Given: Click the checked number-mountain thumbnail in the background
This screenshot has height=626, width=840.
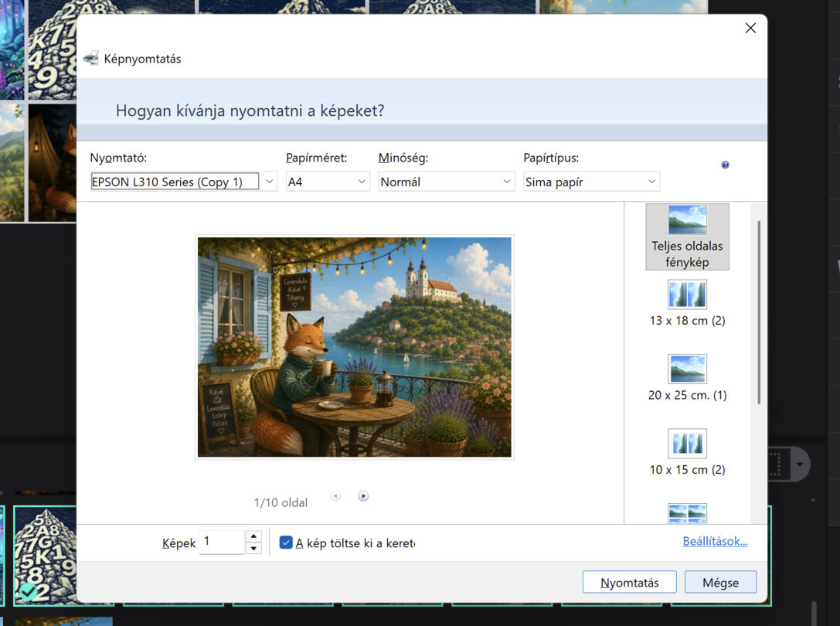Looking at the screenshot, I should [x=45, y=555].
